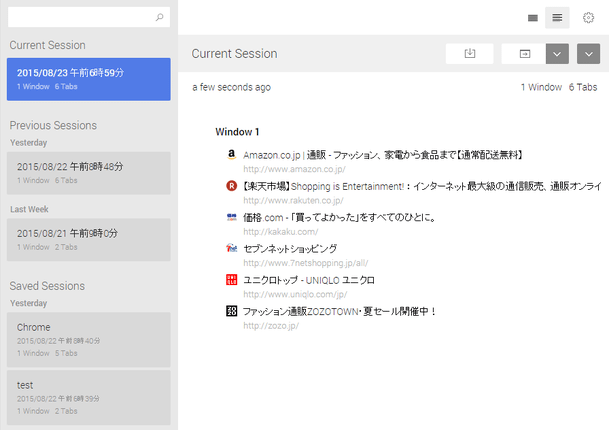Click the Rakuten favicon
609x430 pixels.
pyautogui.click(x=231, y=186)
